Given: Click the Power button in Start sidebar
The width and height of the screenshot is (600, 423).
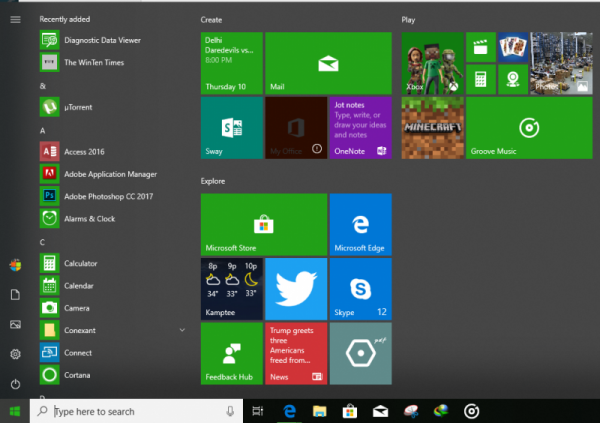Looking at the screenshot, I should tap(15, 384).
